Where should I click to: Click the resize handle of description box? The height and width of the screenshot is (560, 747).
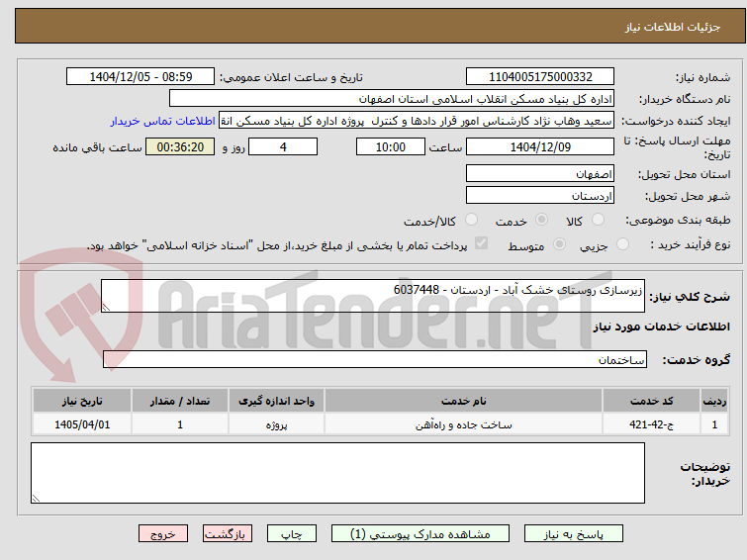click(x=106, y=308)
